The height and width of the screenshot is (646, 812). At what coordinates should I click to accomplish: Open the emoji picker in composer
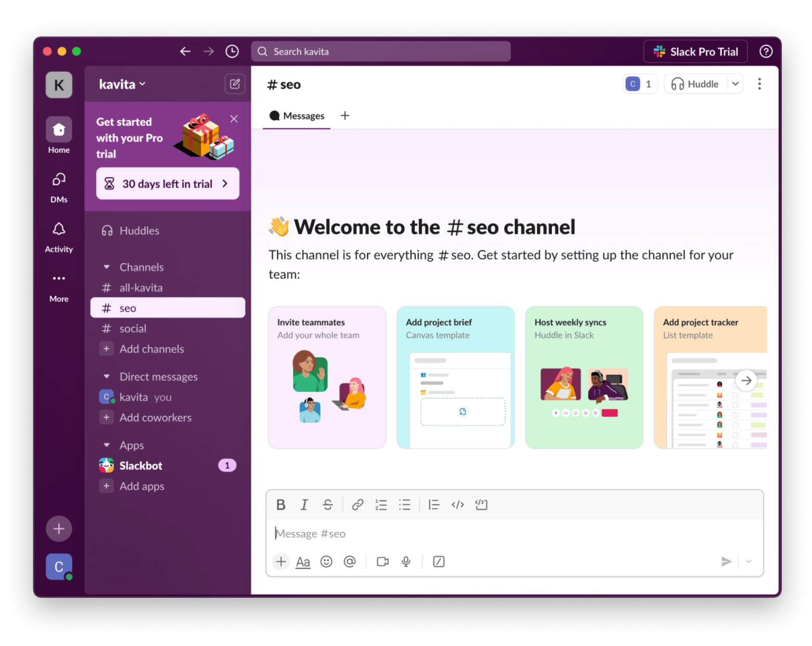tap(326, 562)
